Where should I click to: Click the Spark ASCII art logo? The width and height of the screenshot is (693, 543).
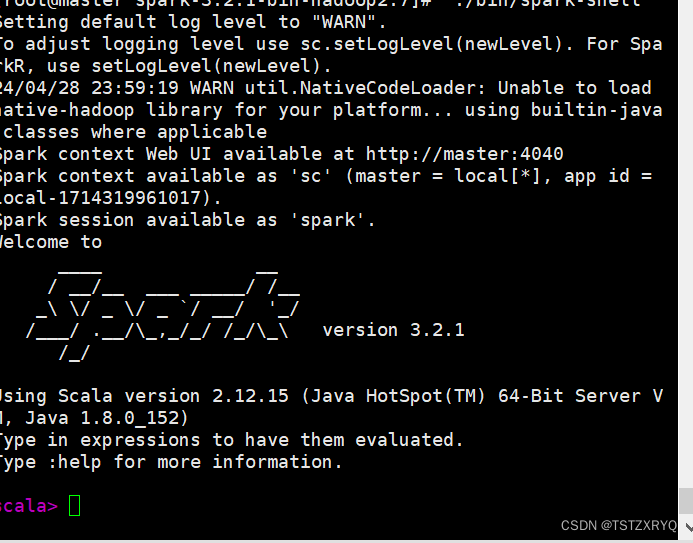point(164,314)
